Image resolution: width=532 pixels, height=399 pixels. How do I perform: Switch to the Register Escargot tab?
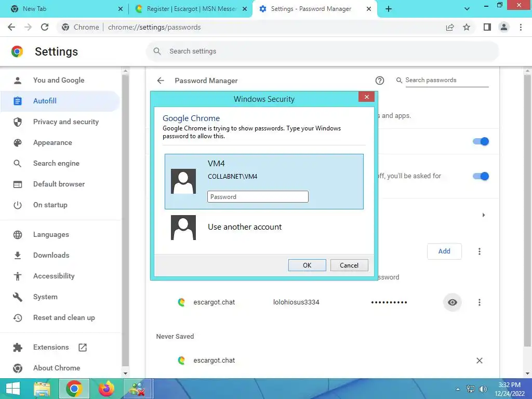coord(191,9)
